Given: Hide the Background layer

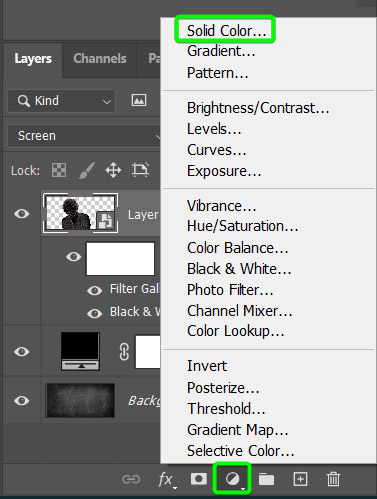Looking at the screenshot, I should (x=22, y=401).
